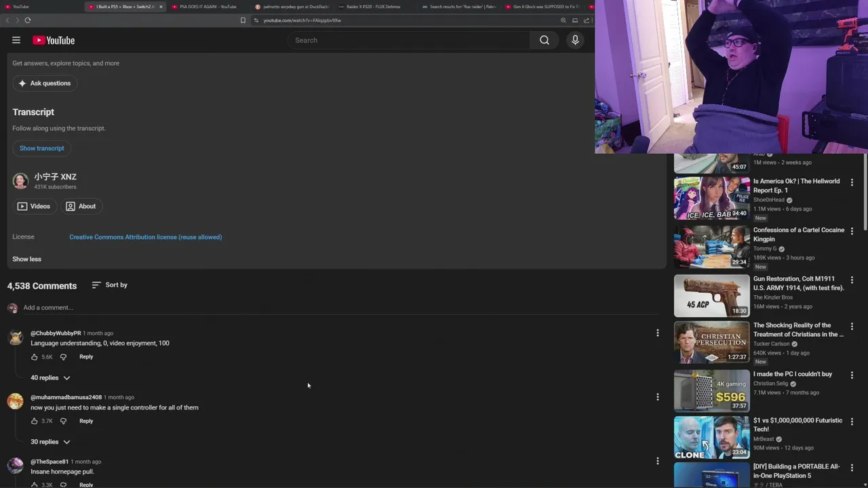This screenshot has height=488, width=868.
Task: Open more options for Christian Persecution video
Action: (x=852, y=327)
